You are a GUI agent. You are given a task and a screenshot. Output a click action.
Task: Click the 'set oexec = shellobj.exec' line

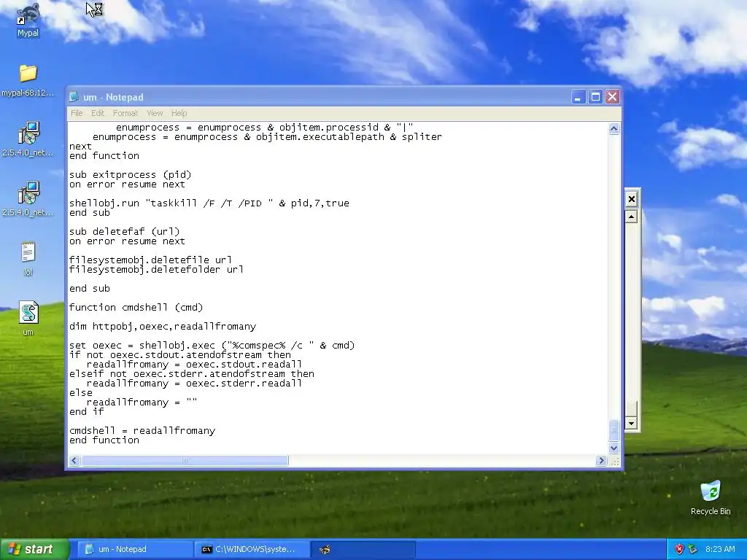pos(212,345)
